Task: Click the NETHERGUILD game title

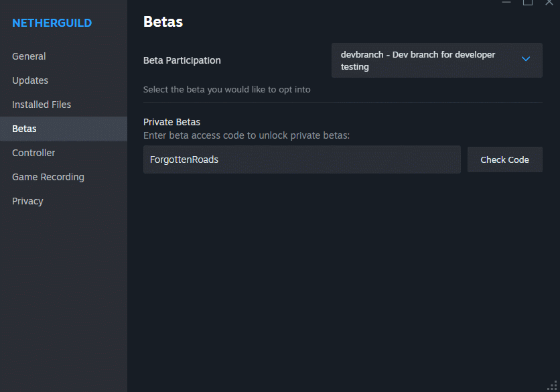Action: (x=52, y=23)
